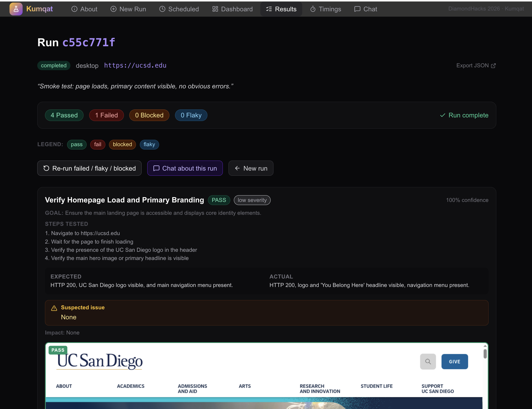The image size is (532, 409).
Task: Click the Kumqat flask logo icon
Action: pos(16,9)
